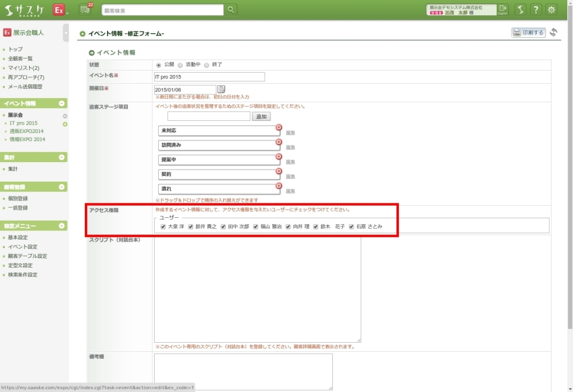The height and width of the screenshot is (392, 573).
Task: Click the Logout icon
Action: coord(503,9)
